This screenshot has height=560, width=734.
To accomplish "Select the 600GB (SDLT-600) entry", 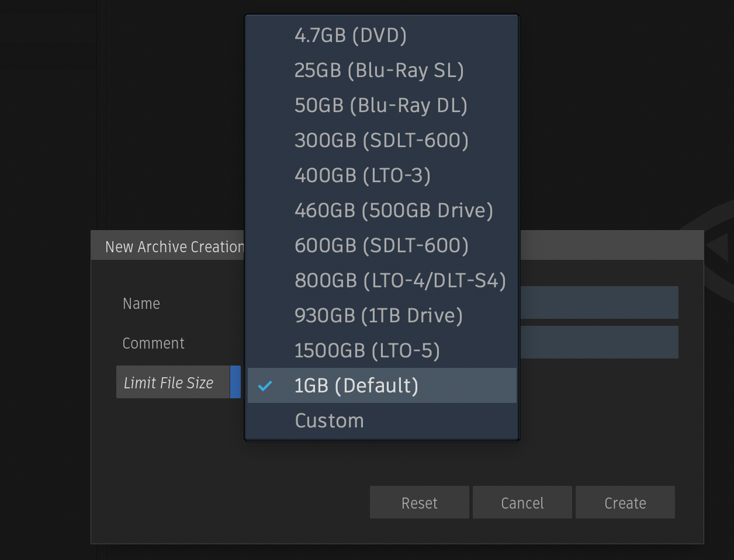I will [381, 245].
